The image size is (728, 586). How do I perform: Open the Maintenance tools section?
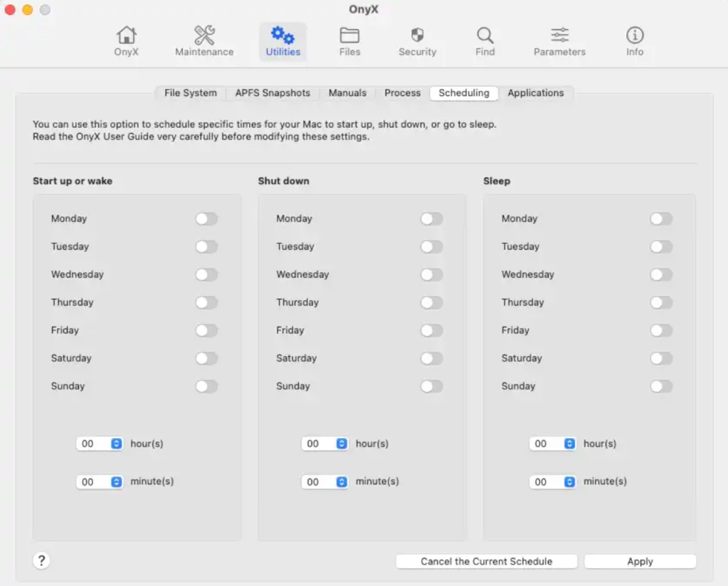[x=204, y=41]
